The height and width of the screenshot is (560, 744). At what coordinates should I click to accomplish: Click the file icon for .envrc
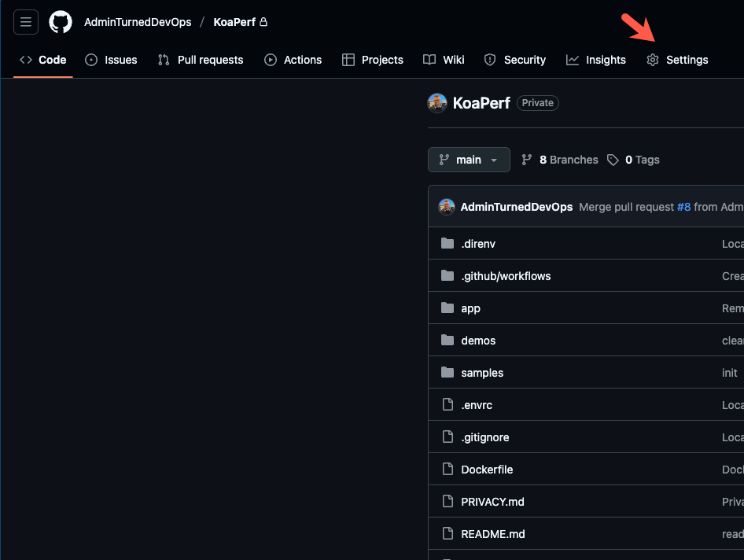448,404
